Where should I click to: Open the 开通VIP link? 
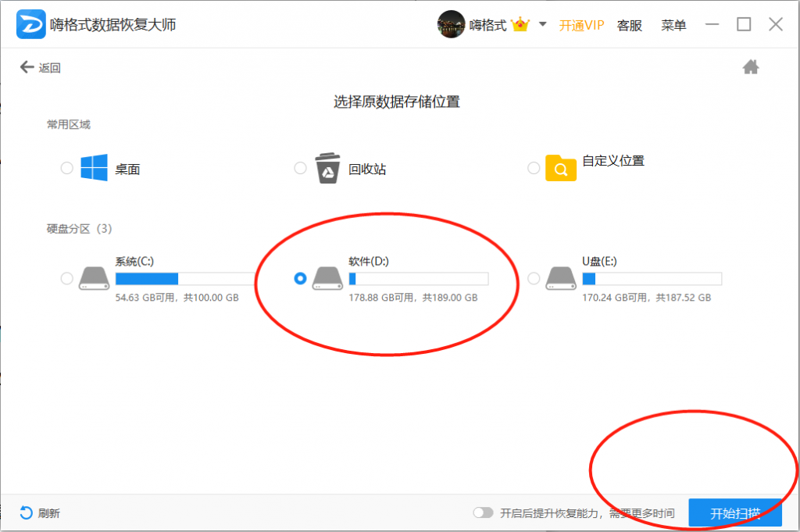[581, 25]
